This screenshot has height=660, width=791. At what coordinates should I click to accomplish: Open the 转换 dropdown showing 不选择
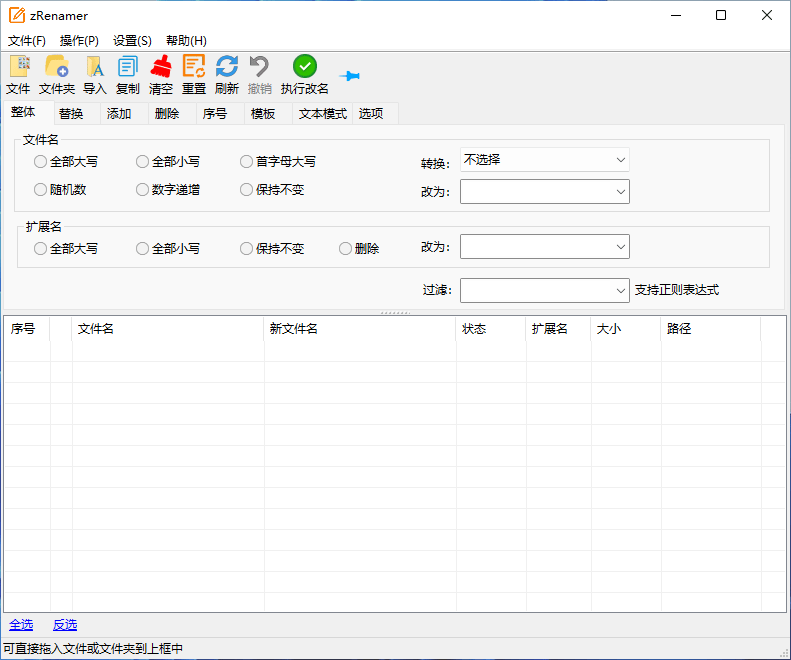pyautogui.click(x=544, y=160)
